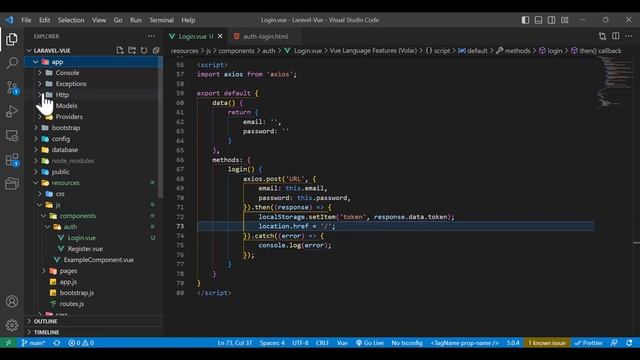
Task: Expand the public folder
Action: (x=36, y=172)
